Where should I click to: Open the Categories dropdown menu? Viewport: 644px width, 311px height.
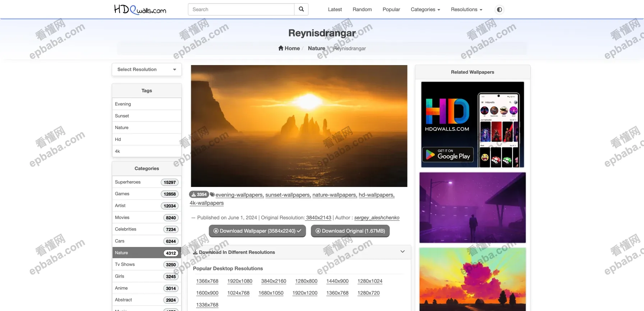pyautogui.click(x=425, y=9)
